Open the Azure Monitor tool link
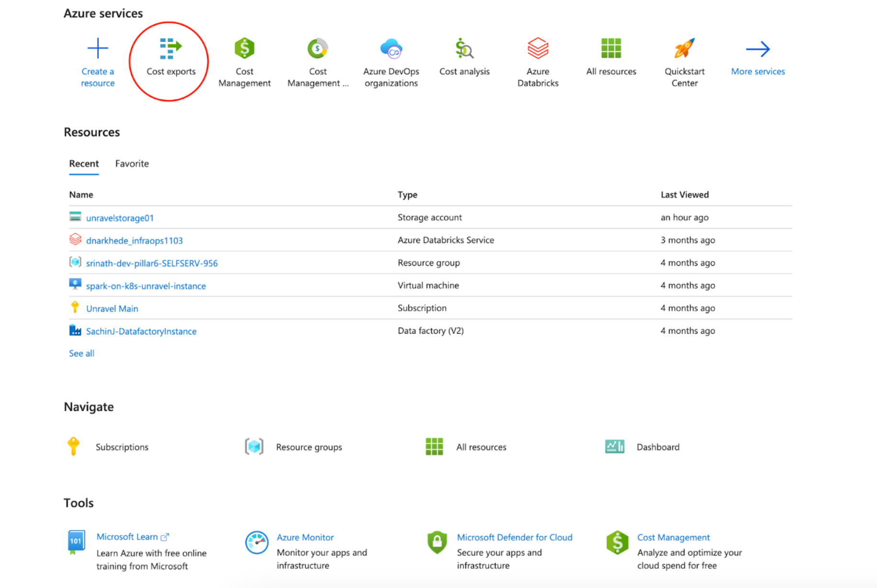This screenshot has height=588, width=877. 305,537
